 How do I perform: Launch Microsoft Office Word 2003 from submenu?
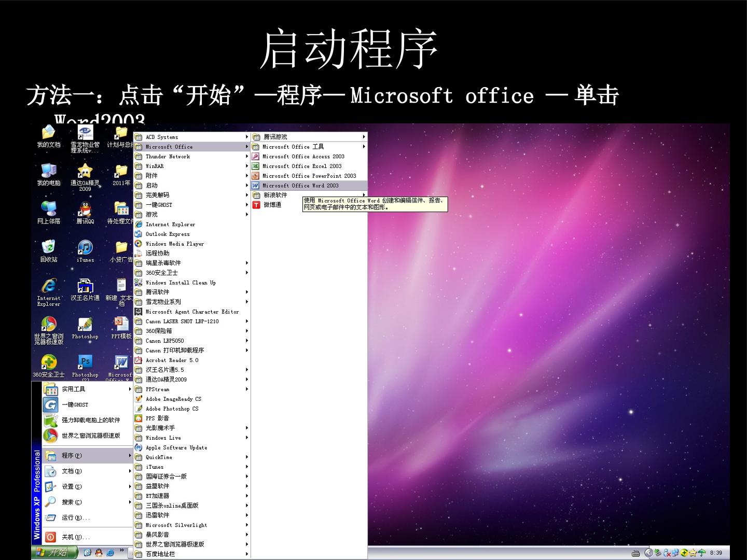309,186
